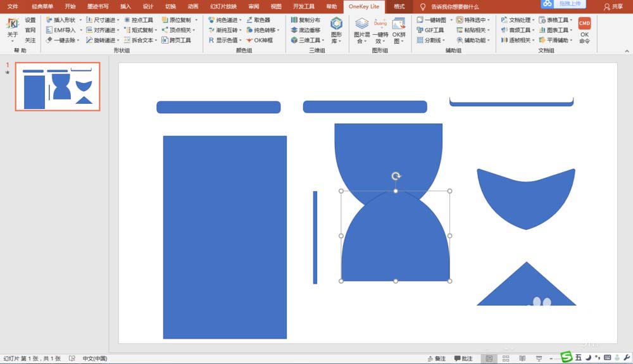Open the 关于 about icon

tap(13, 28)
